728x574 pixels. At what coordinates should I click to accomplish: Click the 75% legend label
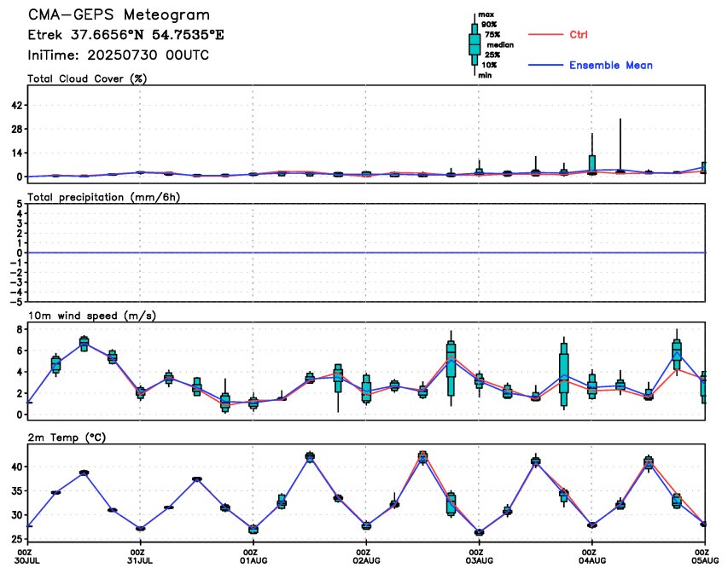[492, 35]
